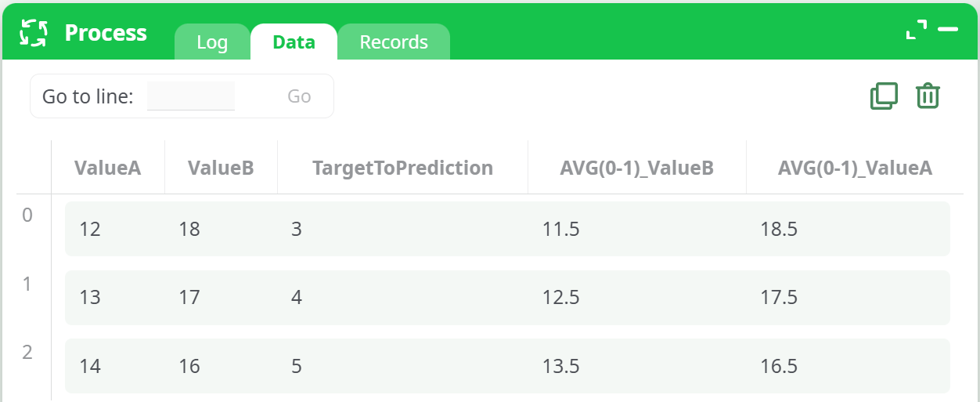Select the TargetToPrediction column header
This screenshot has height=402, width=980.
[x=402, y=168]
